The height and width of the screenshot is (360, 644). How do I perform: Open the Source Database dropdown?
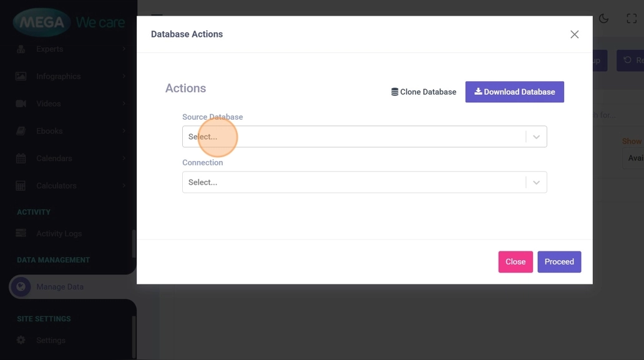point(354,137)
